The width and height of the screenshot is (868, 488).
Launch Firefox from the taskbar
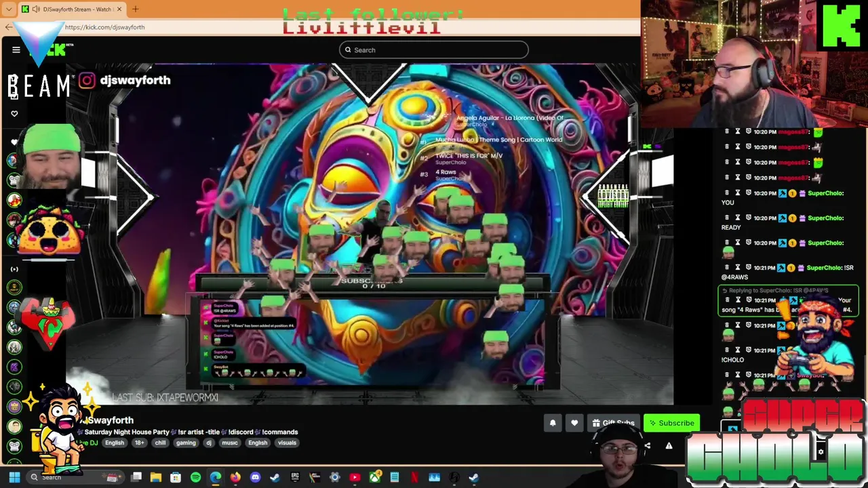[235, 477]
